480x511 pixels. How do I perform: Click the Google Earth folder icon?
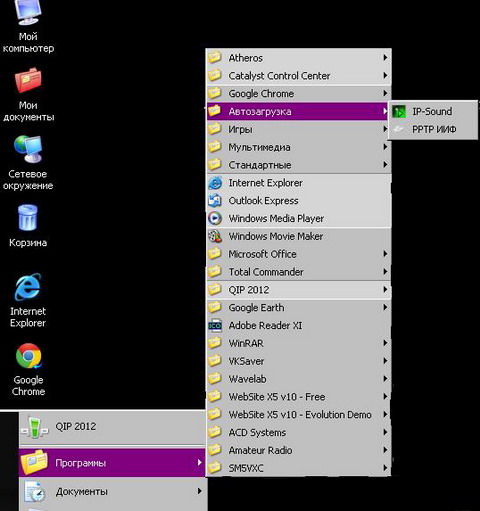coord(215,307)
